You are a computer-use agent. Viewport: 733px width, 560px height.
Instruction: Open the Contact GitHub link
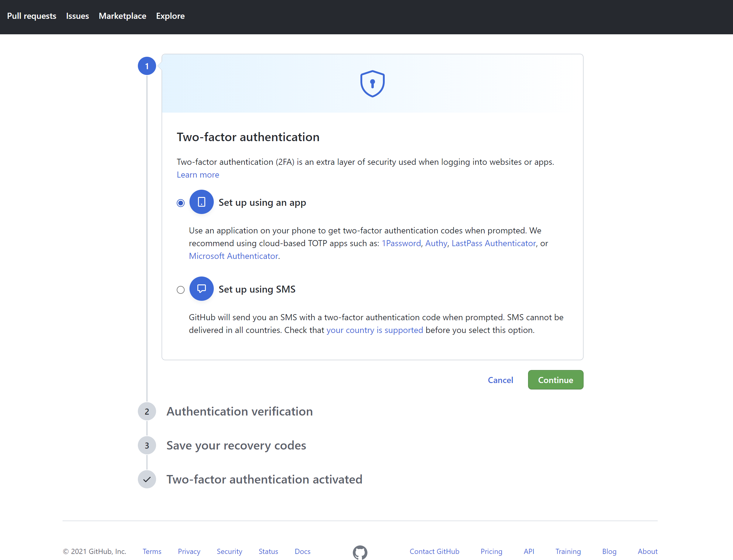434,551
